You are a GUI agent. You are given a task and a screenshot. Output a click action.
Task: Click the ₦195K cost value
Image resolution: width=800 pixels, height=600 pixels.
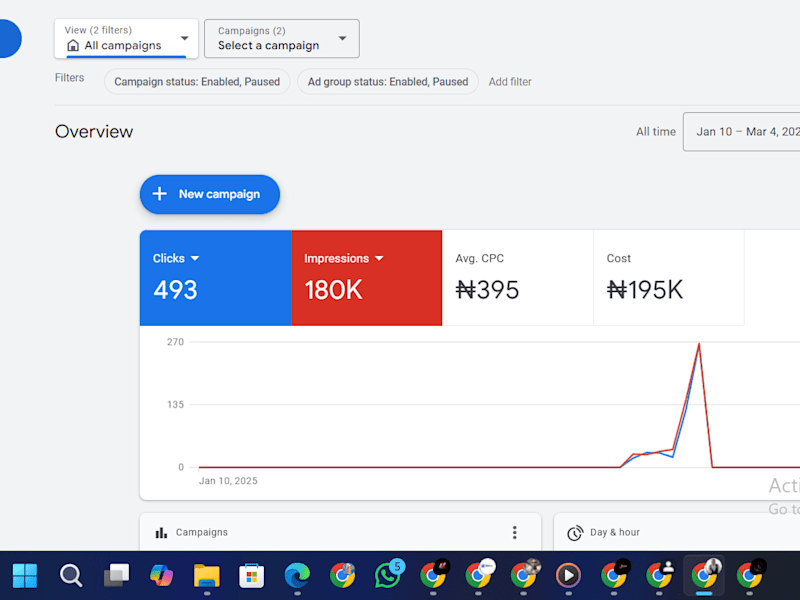pos(644,290)
